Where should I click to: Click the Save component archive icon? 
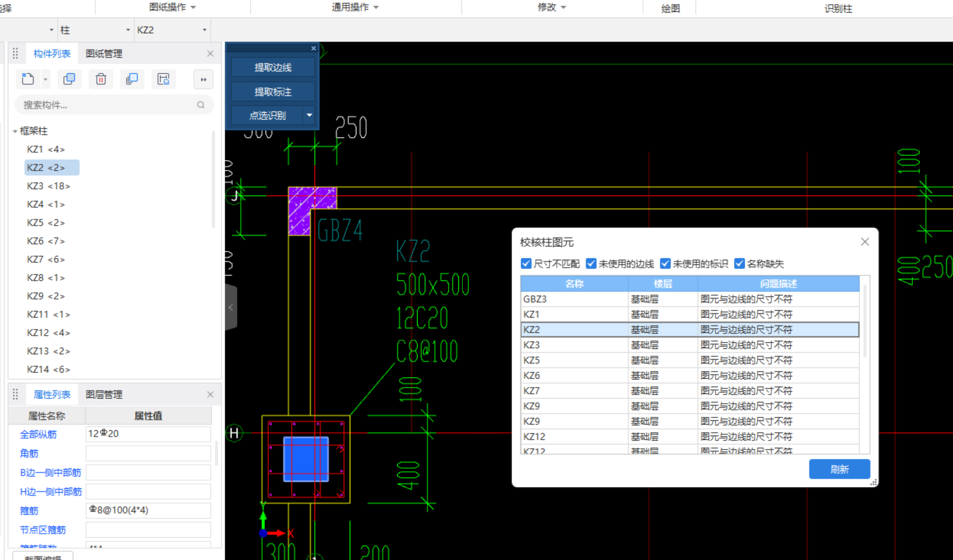click(163, 79)
